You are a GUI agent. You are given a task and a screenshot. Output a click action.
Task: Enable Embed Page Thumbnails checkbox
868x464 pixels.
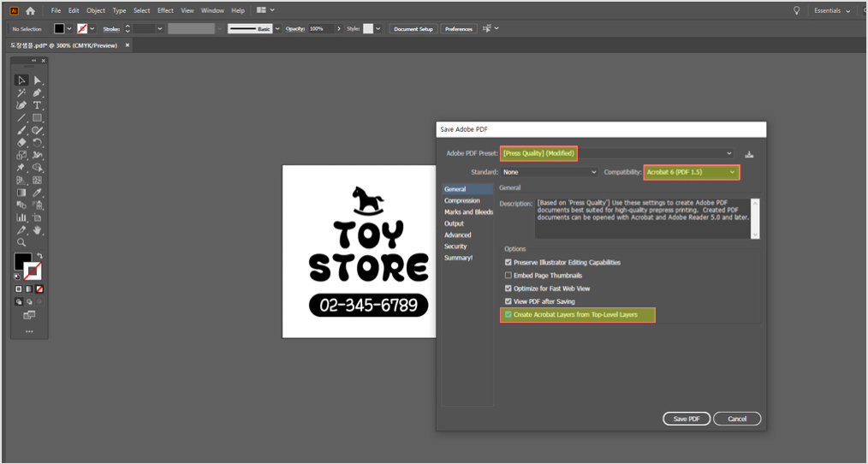tap(508, 275)
